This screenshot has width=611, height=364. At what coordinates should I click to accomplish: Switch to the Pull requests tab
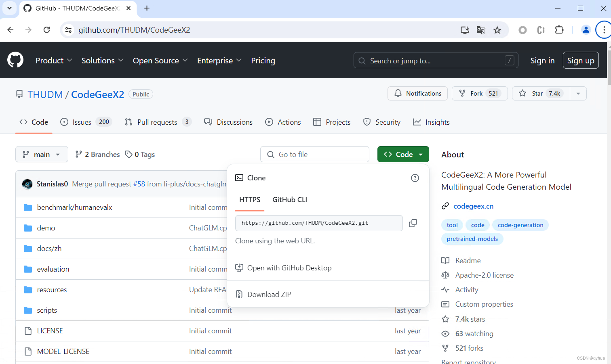click(158, 122)
